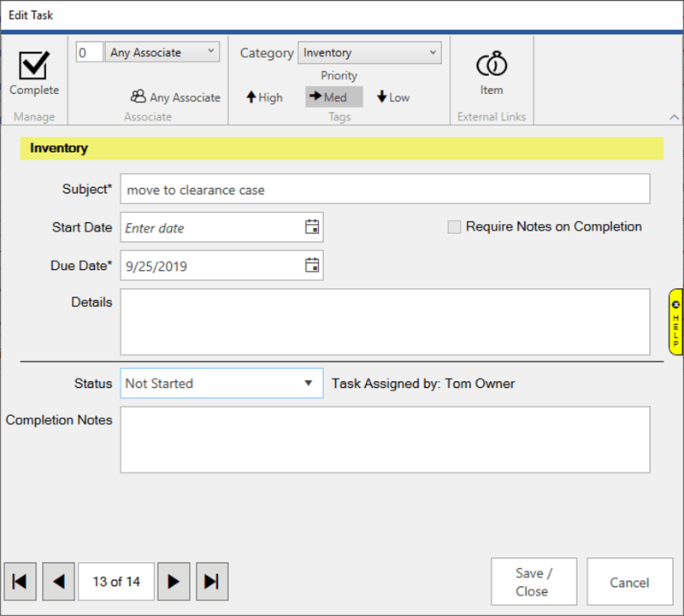Advance to the next task record

tap(174, 581)
